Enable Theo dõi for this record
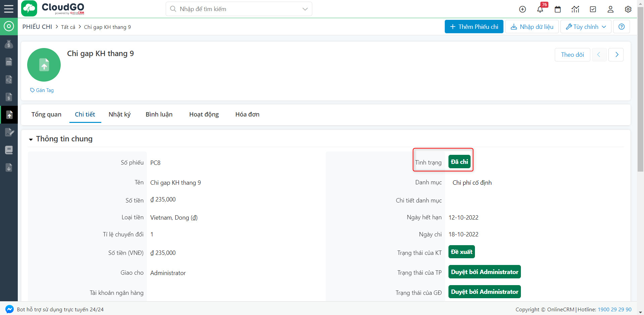The width and height of the screenshot is (644, 315). tap(572, 54)
